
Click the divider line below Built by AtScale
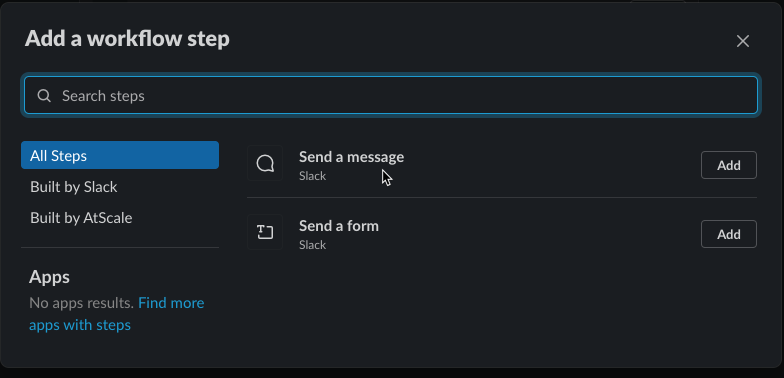pos(120,248)
